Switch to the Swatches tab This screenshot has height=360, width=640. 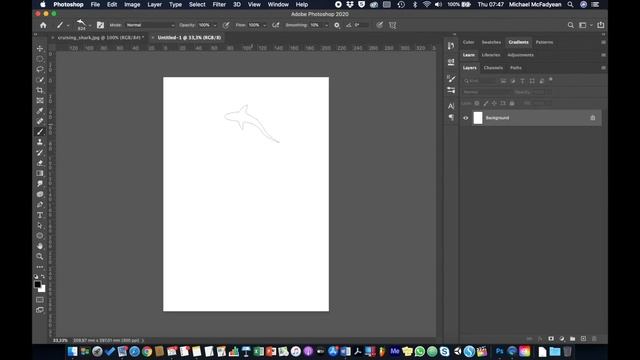pos(491,42)
